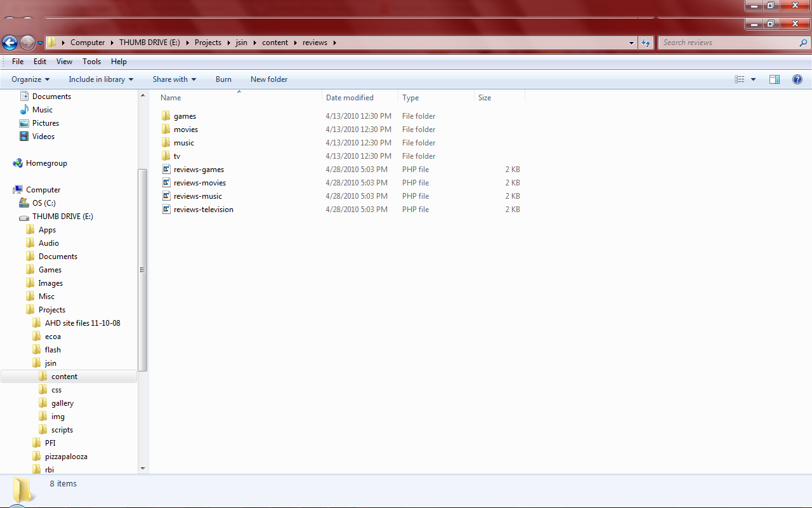Click the refresh button beside address bar

click(x=646, y=43)
